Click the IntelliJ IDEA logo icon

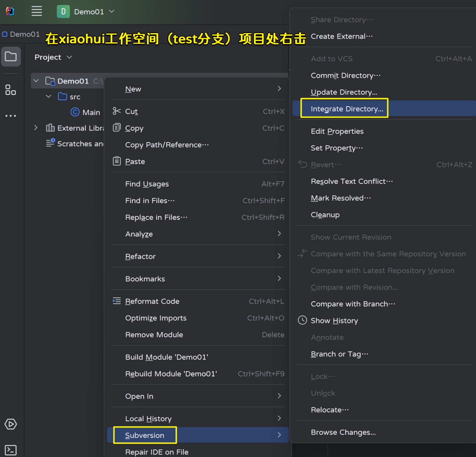[10, 11]
